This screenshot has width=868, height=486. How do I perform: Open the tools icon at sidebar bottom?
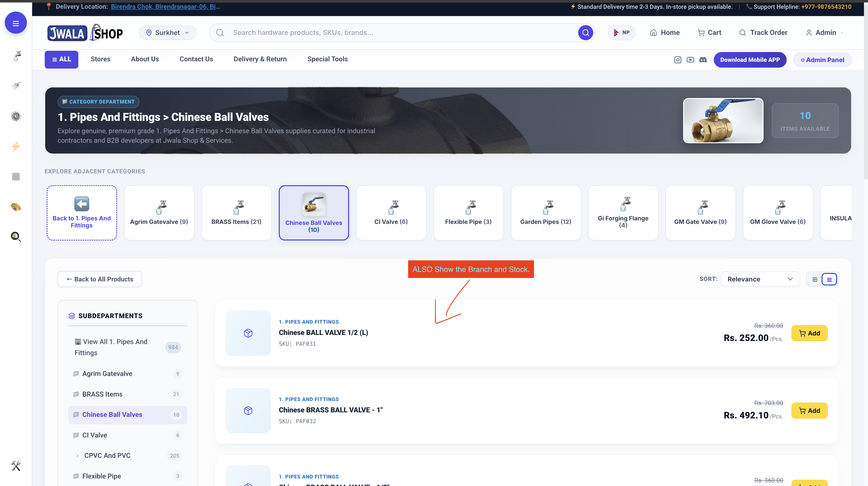point(16,466)
